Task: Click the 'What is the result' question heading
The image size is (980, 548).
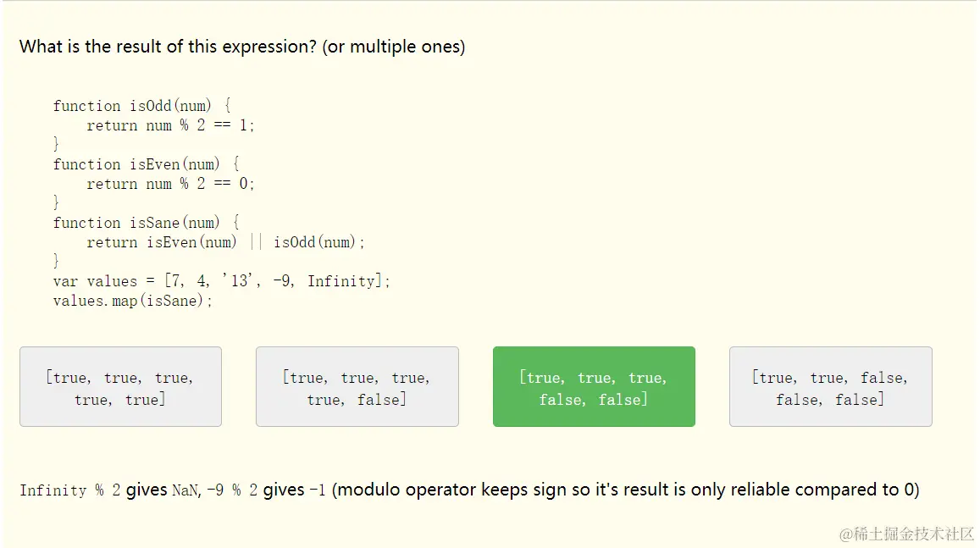Action: [242, 47]
